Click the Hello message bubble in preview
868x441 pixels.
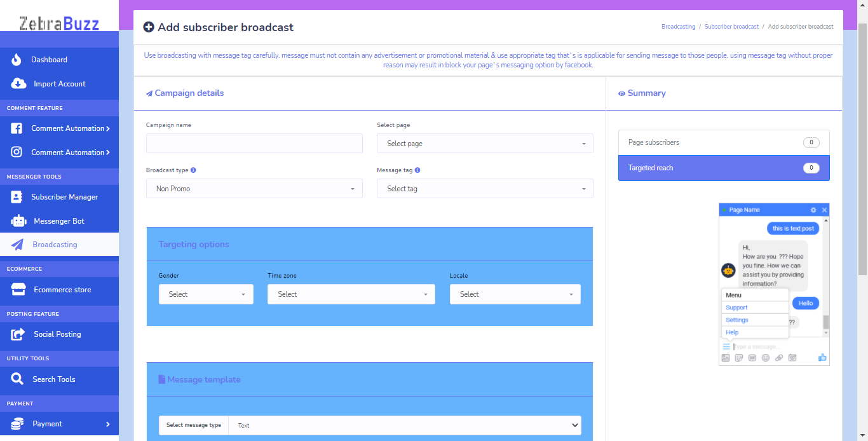(x=806, y=303)
